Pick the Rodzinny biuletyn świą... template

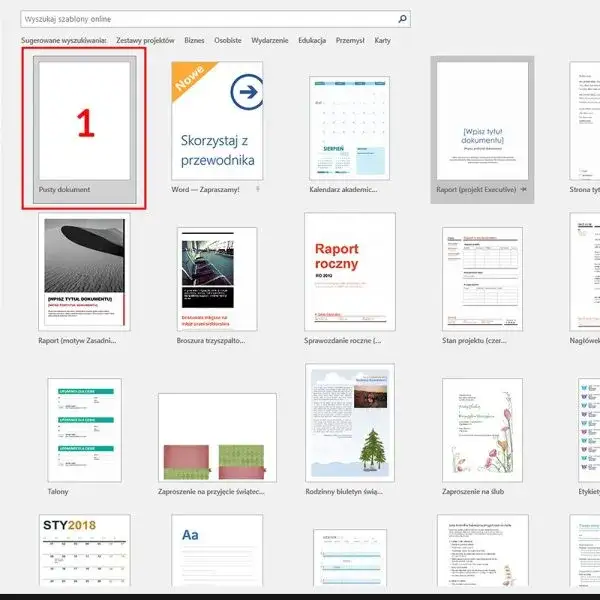[x=350, y=423]
